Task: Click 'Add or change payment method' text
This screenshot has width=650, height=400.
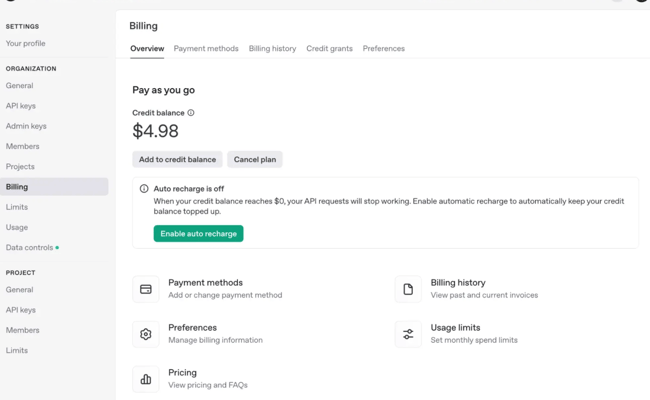Action: point(225,295)
